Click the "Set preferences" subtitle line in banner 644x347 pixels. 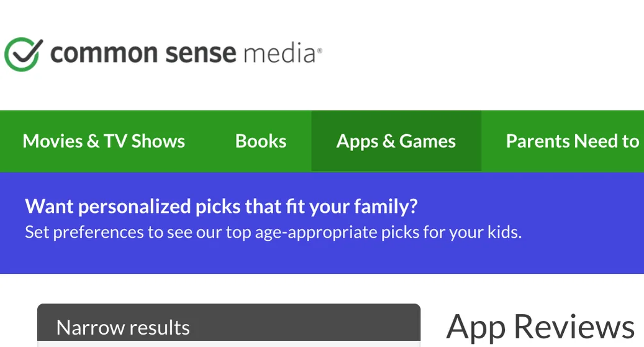pos(273,232)
